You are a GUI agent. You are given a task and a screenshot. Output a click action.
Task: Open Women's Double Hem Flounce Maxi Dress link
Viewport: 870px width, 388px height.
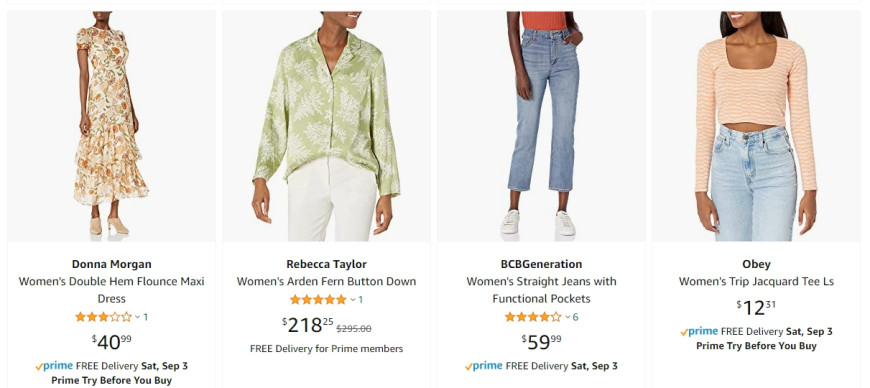point(112,290)
